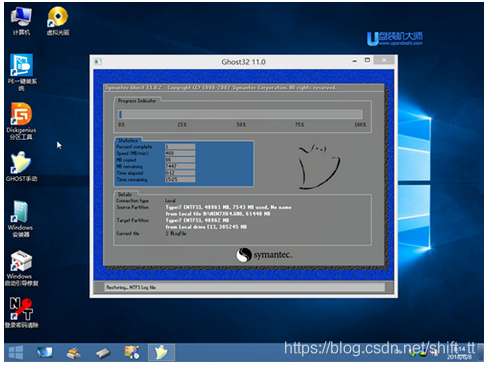The width and height of the screenshot is (486, 367).
Task: Launch the GHOST手动 desktop shortcut
Action: point(21,166)
